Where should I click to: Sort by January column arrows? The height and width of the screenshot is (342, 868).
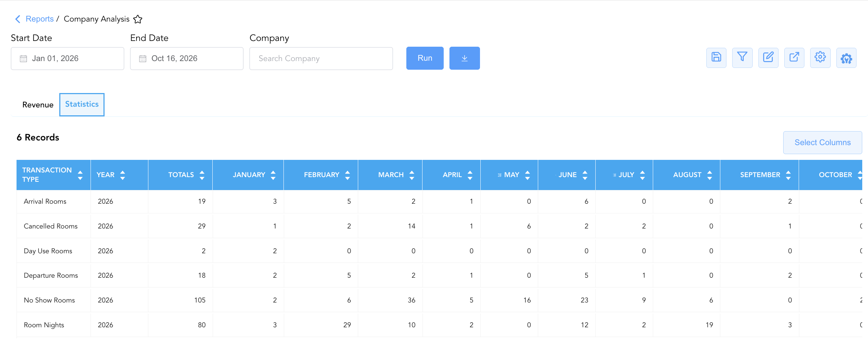[273, 175]
